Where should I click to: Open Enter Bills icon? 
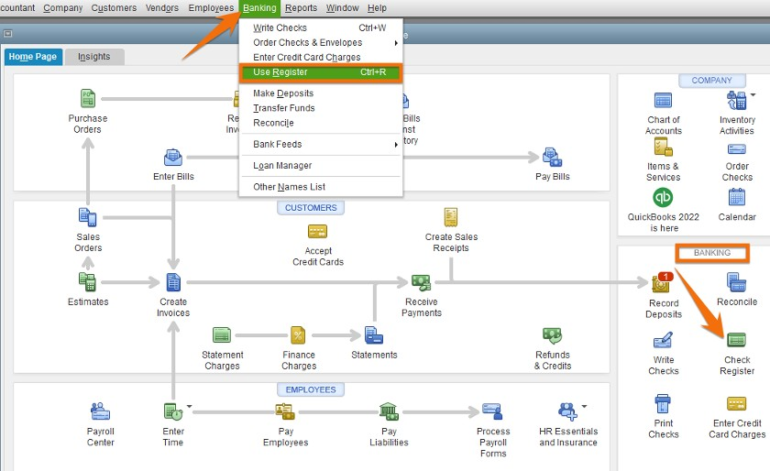click(x=173, y=157)
